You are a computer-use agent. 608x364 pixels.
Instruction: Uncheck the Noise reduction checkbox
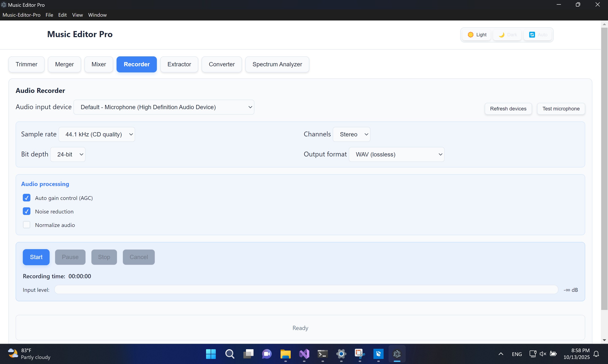point(26,211)
